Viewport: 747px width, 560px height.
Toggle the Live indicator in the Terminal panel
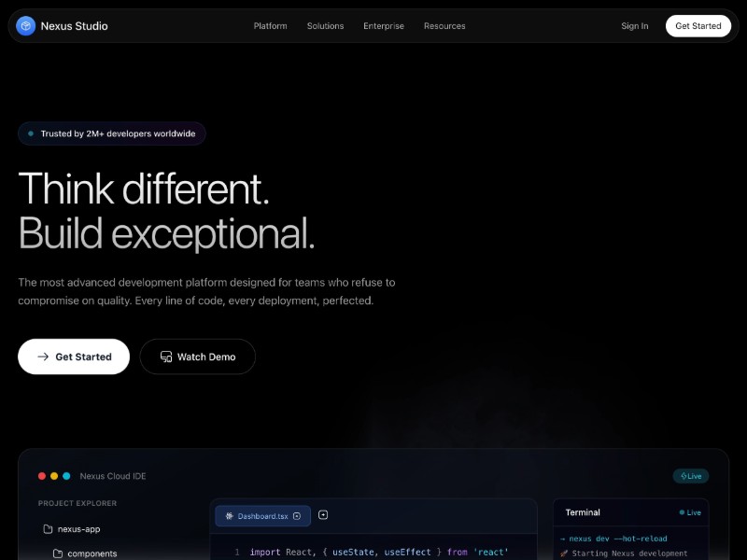690,512
